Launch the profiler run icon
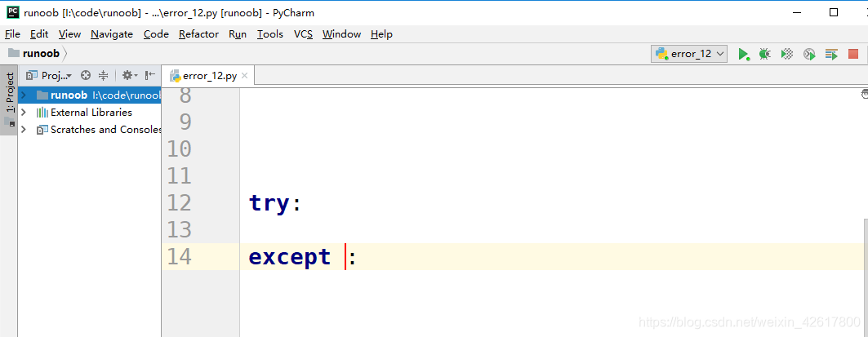 point(809,54)
